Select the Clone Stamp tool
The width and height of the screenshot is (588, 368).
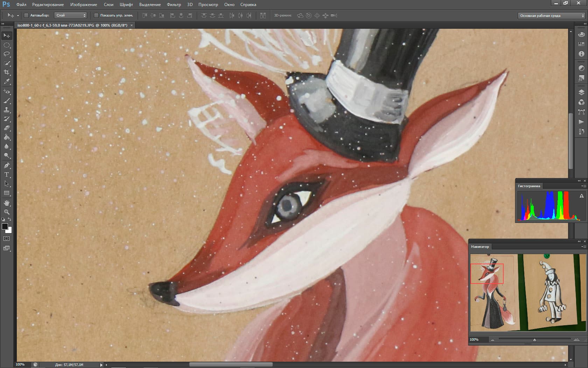point(7,110)
